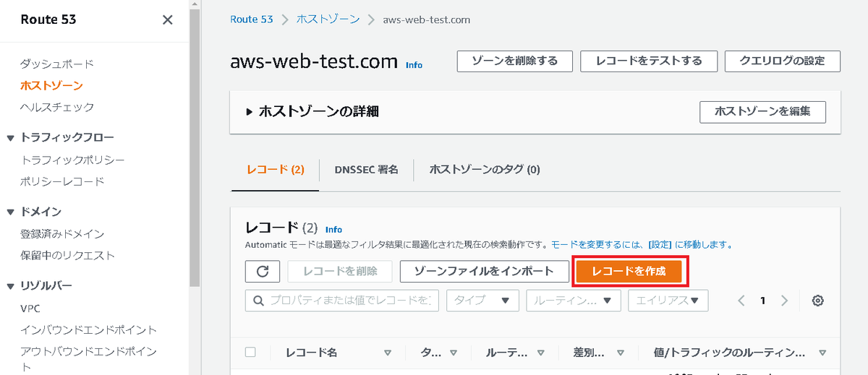This screenshot has width=868, height=375.
Task: Open the records table settings gear
Action: [x=818, y=301]
